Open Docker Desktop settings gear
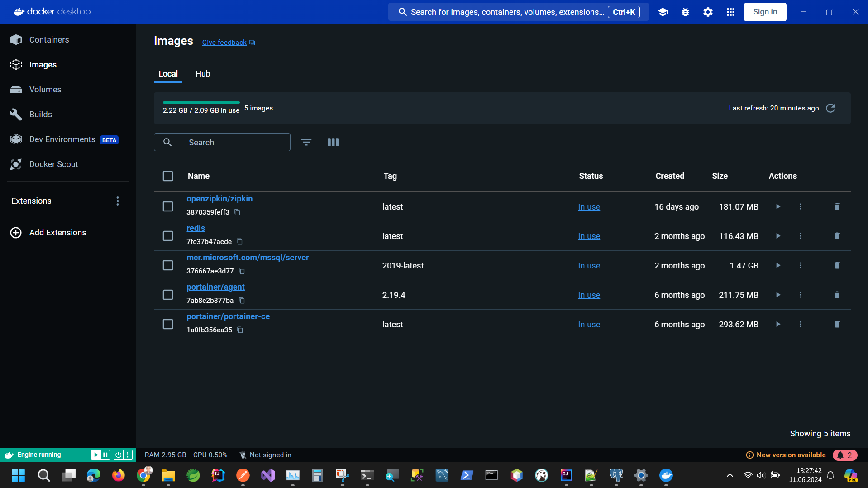Screen dimensions: 868x488 (708, 12)
